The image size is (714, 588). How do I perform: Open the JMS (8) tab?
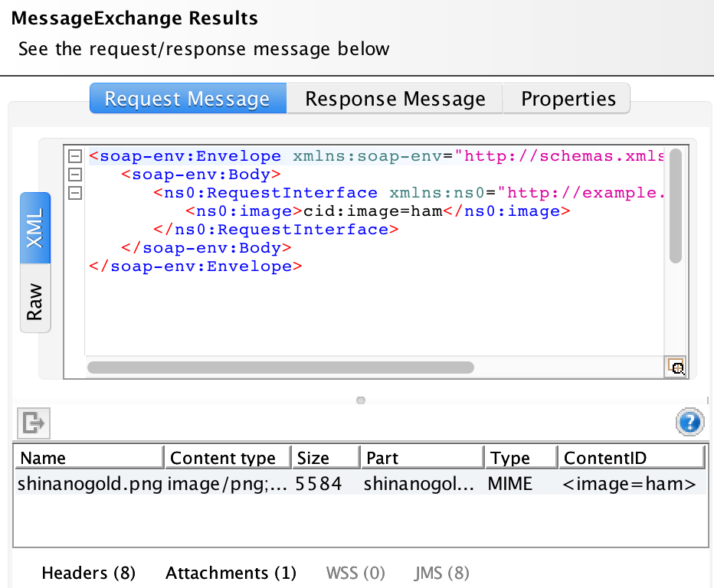442,573
